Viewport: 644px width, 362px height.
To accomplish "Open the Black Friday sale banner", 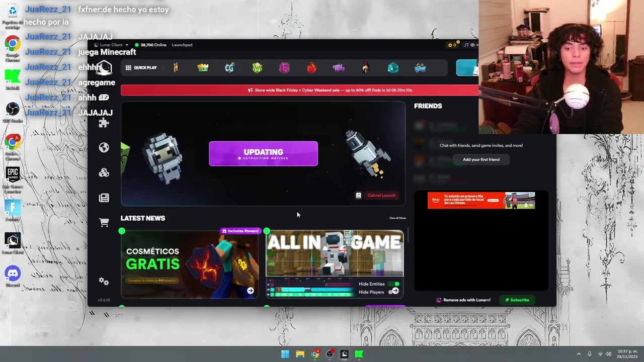I will [x=299, y=90].
